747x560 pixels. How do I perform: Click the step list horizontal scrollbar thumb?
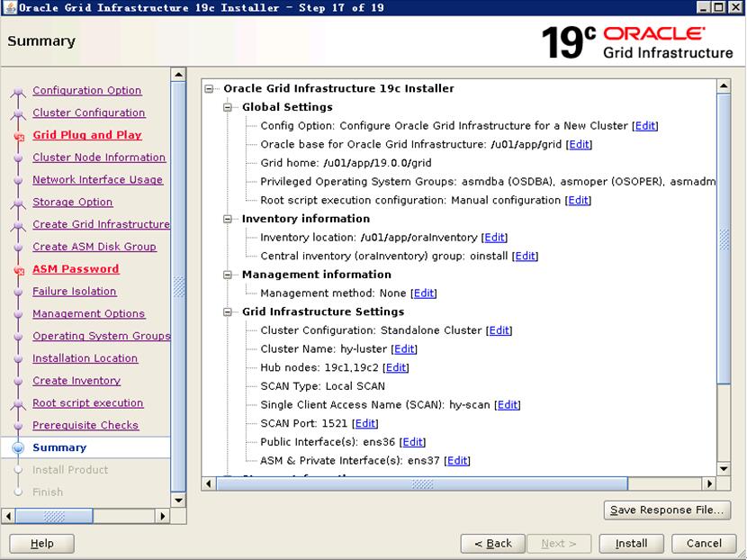(54, 516)
